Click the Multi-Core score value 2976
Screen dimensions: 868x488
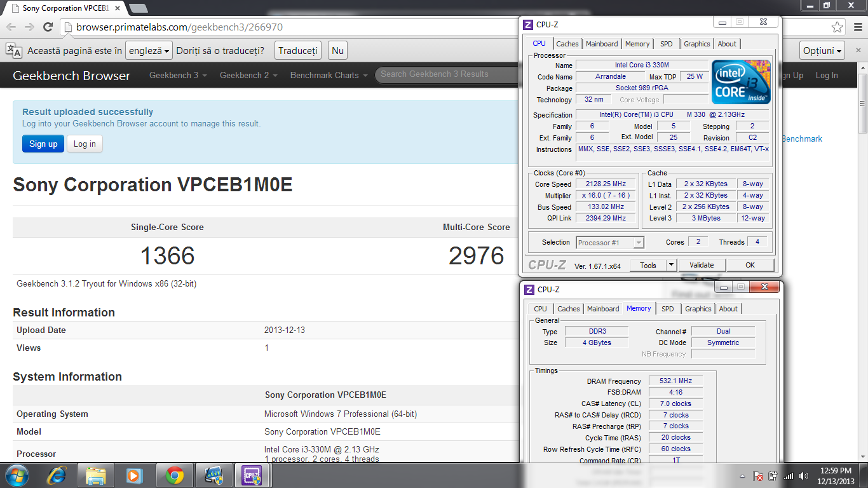tap(477, 255)
